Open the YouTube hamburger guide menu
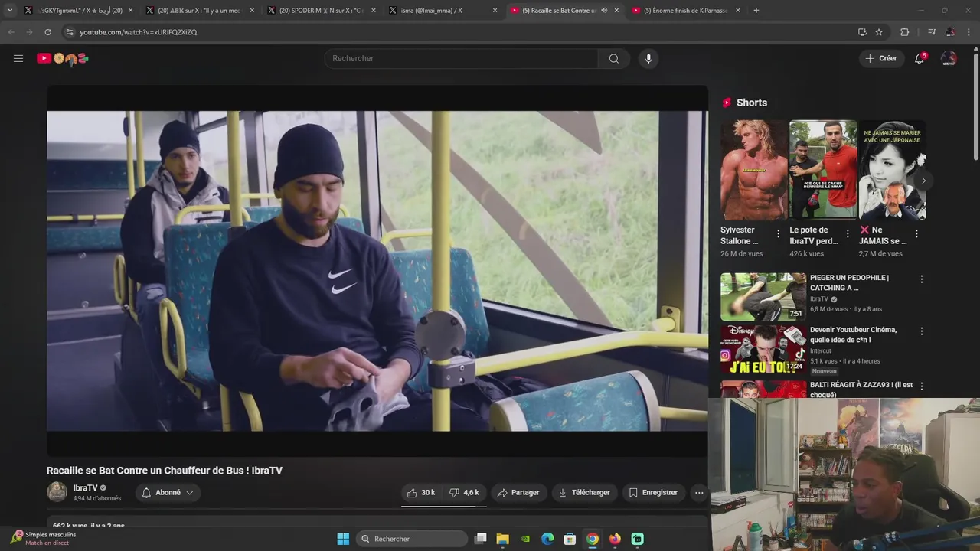The height and width of the screenshot is (551, 980). pyautogui.click(x=18, y=58)
